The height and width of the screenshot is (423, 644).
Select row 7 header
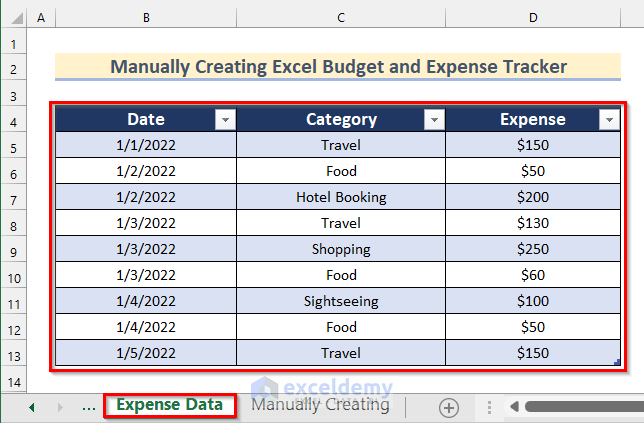[13, 197]
